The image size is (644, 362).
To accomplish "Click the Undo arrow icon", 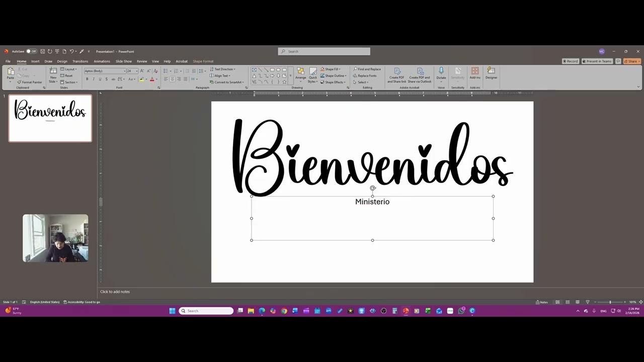I will (x=71, y=51).
